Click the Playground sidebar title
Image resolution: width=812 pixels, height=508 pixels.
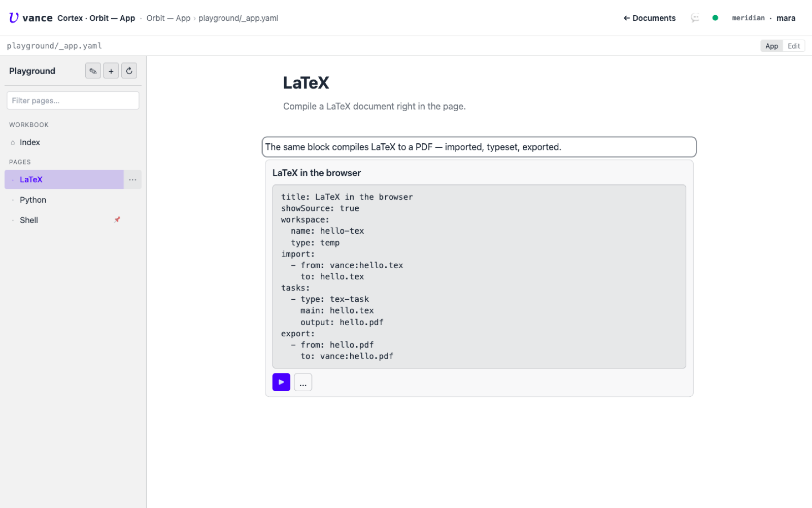32,71
